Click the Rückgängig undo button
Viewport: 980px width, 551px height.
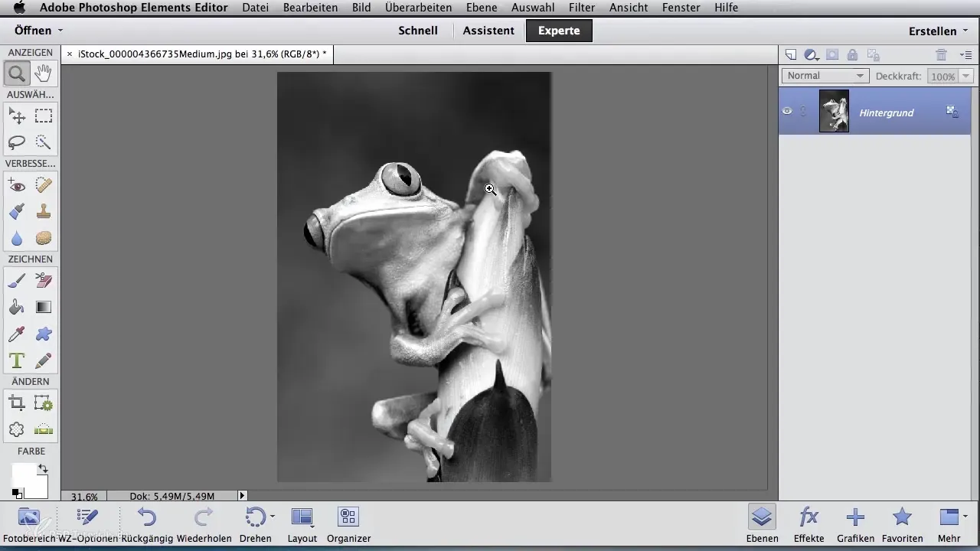pyautogui.click(x=146, y=525)
